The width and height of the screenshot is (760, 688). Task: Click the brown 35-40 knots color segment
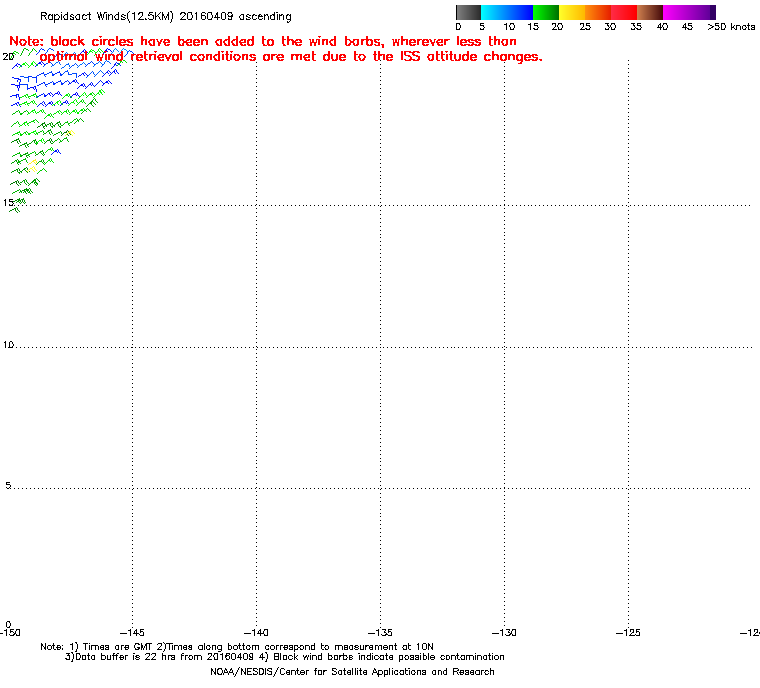[x=650, y=12]
